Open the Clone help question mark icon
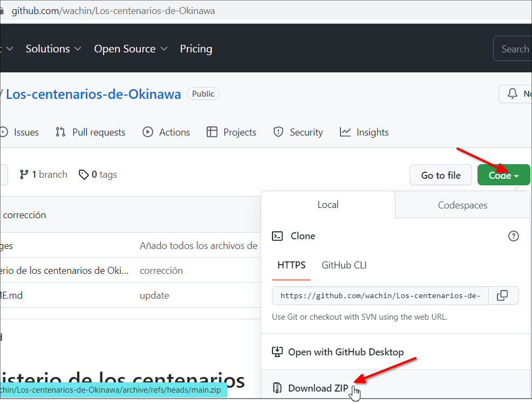This screenshot has width=532, height=404. tap(513, 236)
